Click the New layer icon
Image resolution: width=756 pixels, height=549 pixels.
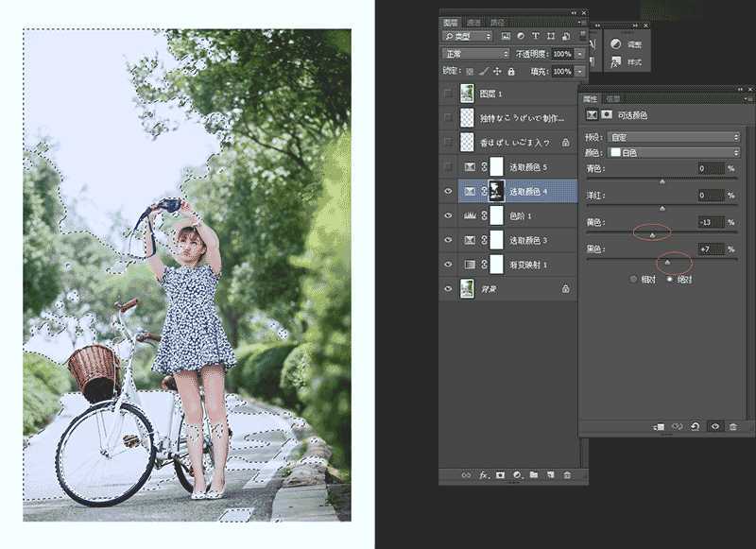550,474
